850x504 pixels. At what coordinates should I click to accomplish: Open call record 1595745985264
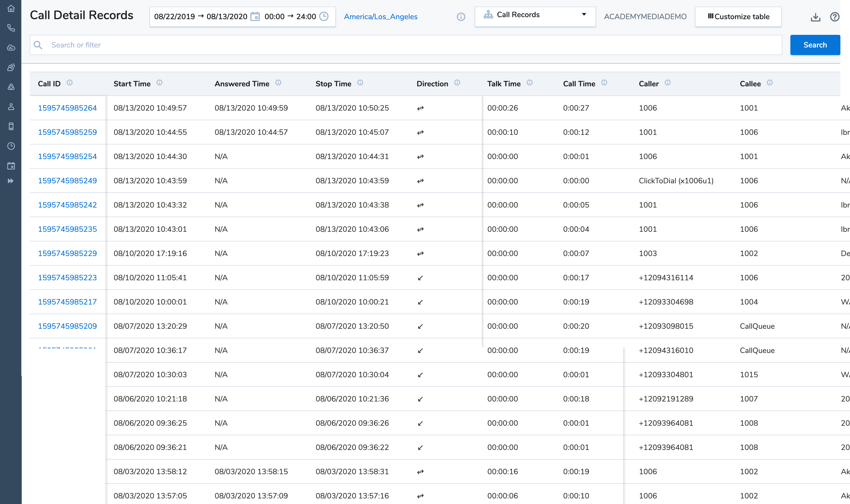[x=67, y=108]
